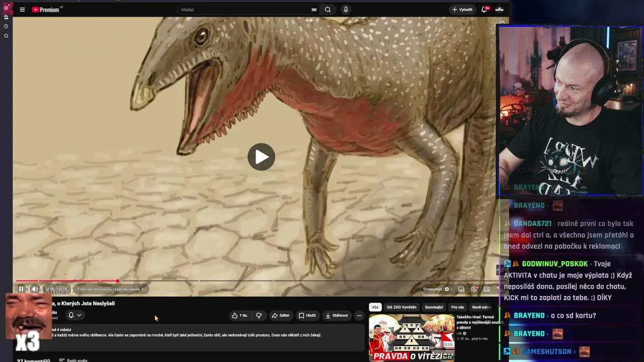
Task: Toggle subtitles in the player
Action: tap(461, 289)
